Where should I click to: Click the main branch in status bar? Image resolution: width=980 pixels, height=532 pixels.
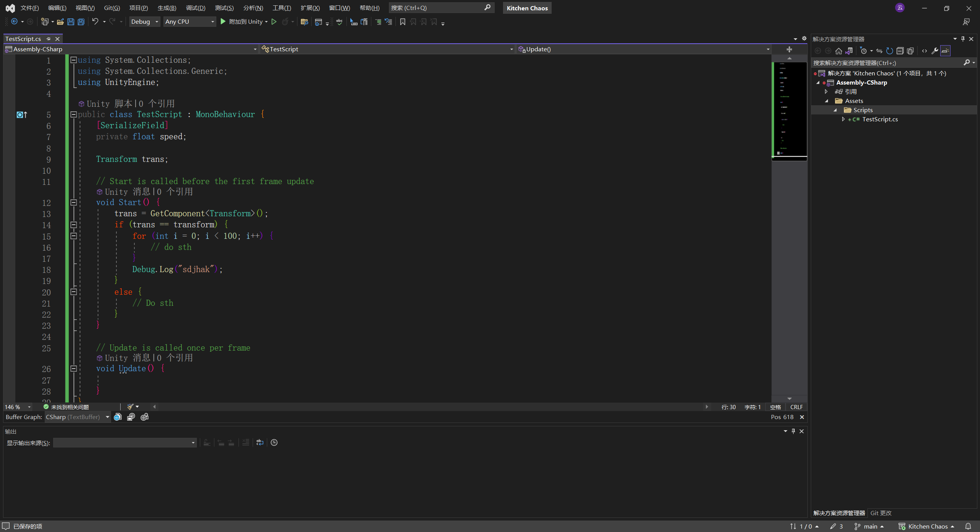[870, 526]
